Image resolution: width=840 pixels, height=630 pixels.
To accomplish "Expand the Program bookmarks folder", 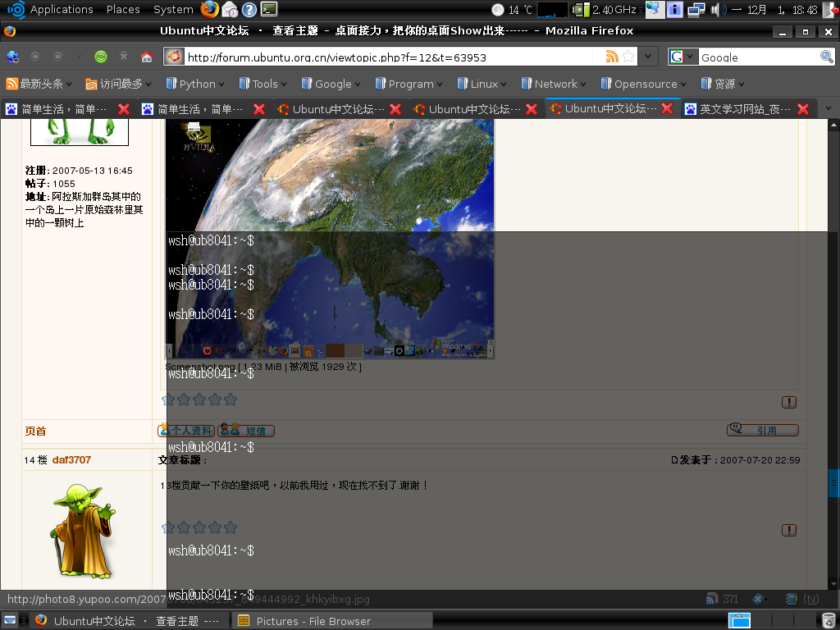I will point(409,84).
